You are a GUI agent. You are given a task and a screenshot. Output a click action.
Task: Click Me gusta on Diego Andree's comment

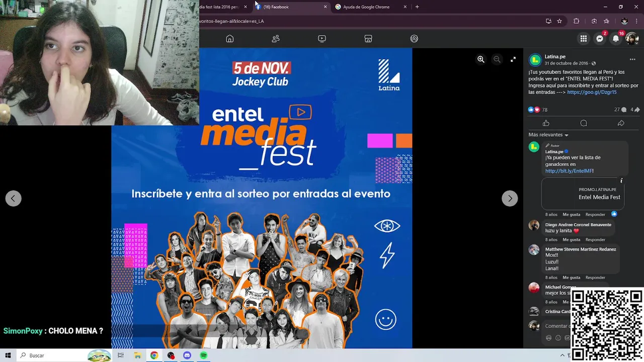(572, 240)
